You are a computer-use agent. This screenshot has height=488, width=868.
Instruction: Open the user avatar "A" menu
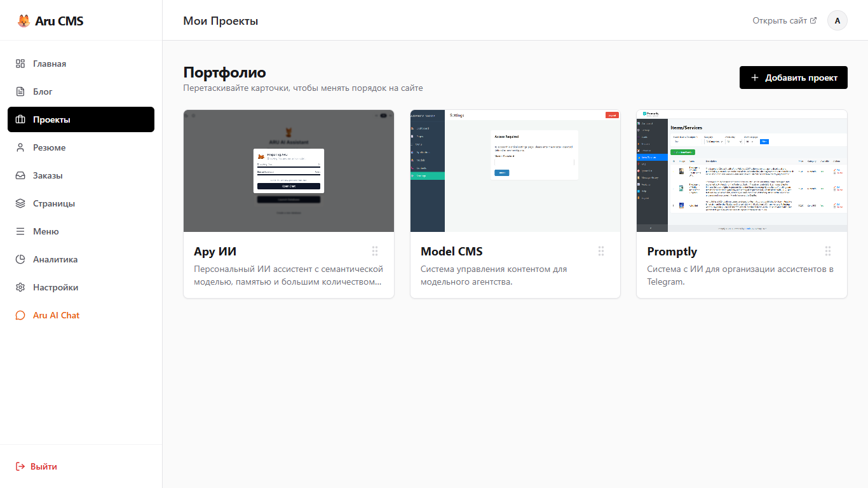pyautogui.click(x=837, y=20)
